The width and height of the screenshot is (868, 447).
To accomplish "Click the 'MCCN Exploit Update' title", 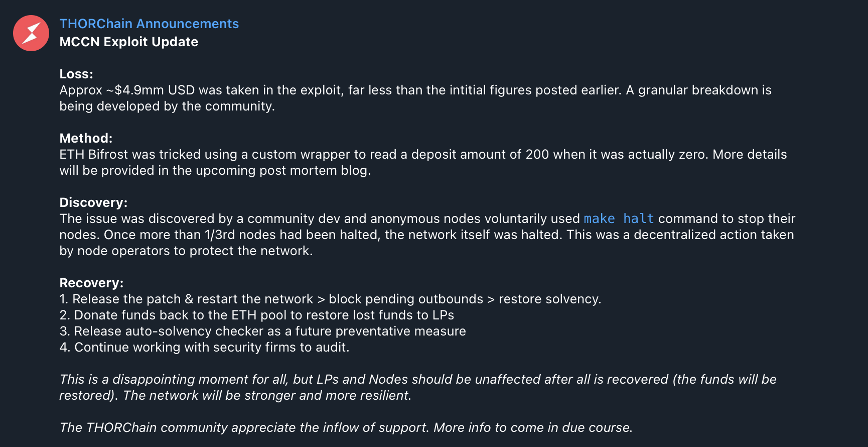I will click(x=129, y=42).
